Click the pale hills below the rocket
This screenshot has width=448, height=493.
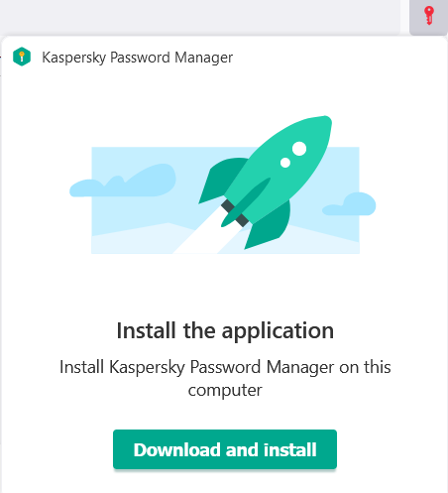pyautogui.click(x=132, y=241)
